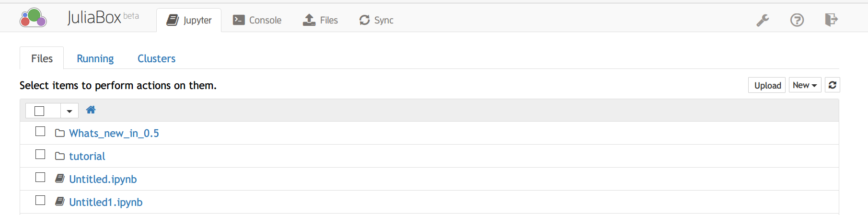Viewport: 868px width, 215px height.
Task: Tick the Untitled1.ipynb checkbox
Action: click(40, 201)
